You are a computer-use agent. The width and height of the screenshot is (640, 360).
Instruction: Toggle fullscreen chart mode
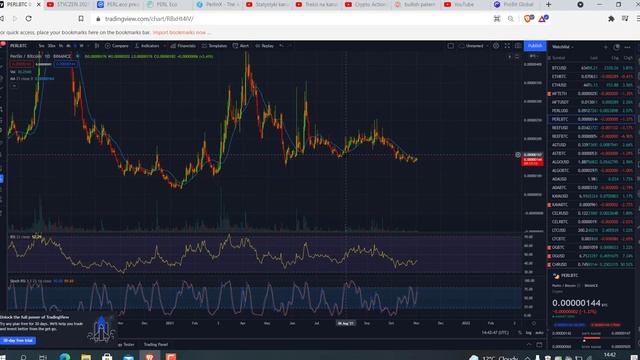(507, 46)
